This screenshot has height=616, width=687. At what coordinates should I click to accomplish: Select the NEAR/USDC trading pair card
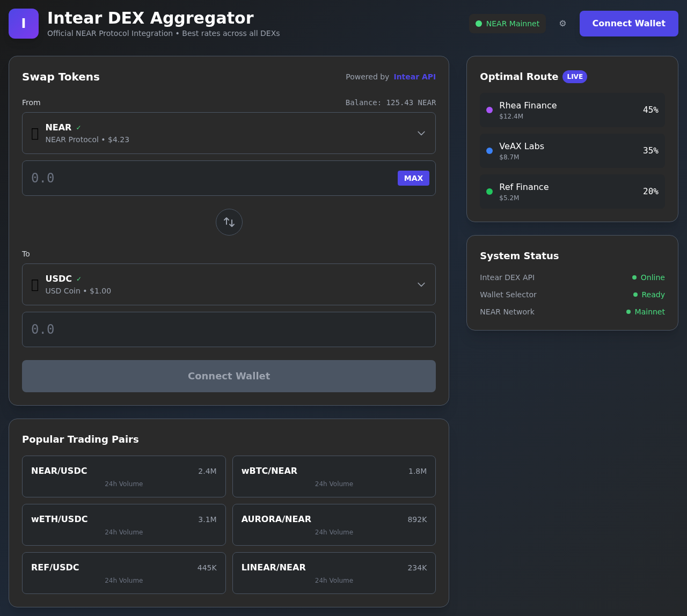[x=123, y=476]
